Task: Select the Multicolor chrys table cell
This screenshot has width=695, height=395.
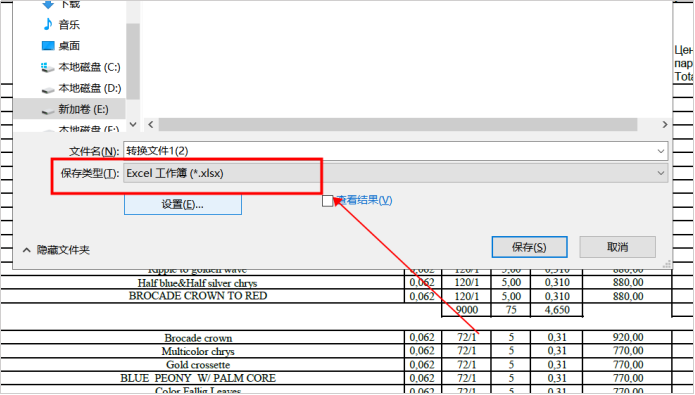Action: 198,352
